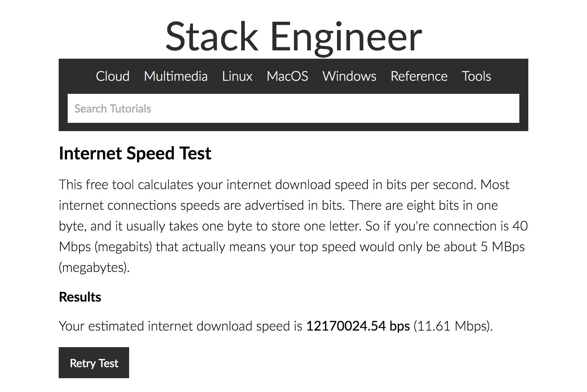Image resolution: width=587 pixels, height=392 pixels.
Task: Click the Results subheading
Action: click(x=80, y=296)
